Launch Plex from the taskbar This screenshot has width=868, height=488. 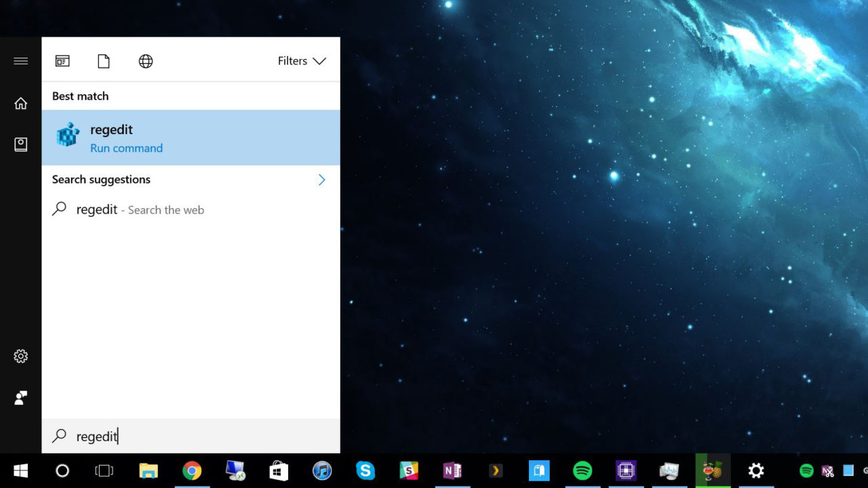click(496, 470)
